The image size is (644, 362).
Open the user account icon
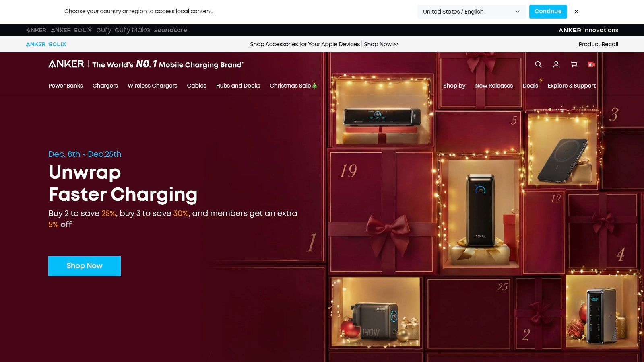pyautogui.click(x=556, y=64)
